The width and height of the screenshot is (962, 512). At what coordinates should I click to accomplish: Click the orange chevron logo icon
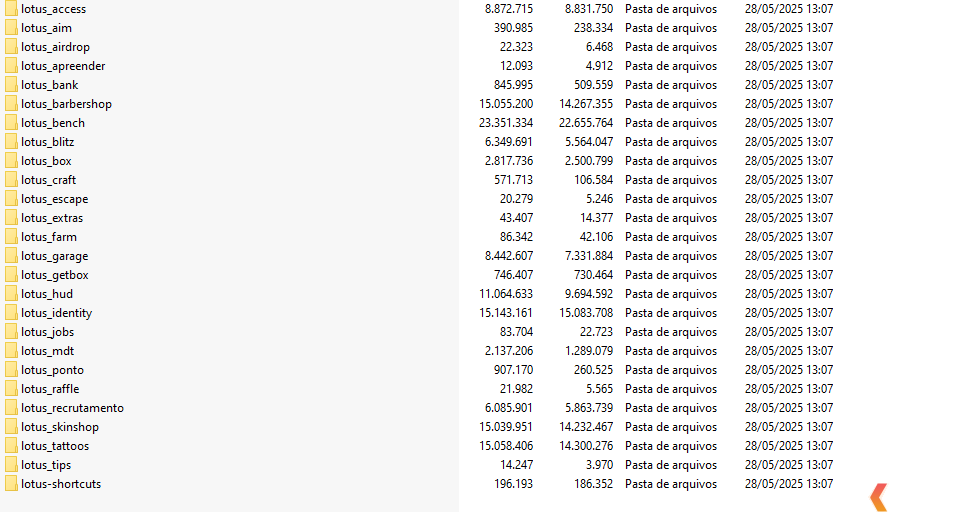pos(878,497)
